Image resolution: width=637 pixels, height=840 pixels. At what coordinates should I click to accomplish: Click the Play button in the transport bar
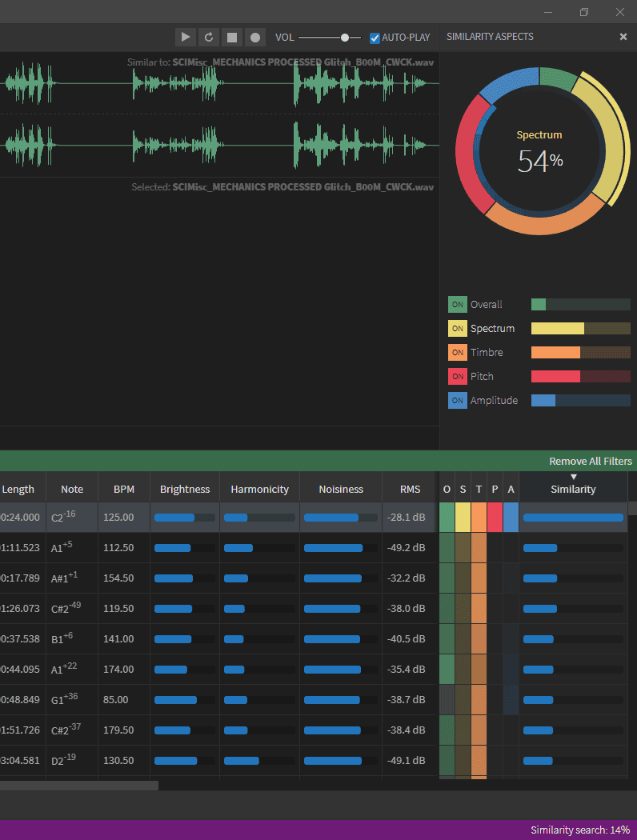click(x=186, y=37)
